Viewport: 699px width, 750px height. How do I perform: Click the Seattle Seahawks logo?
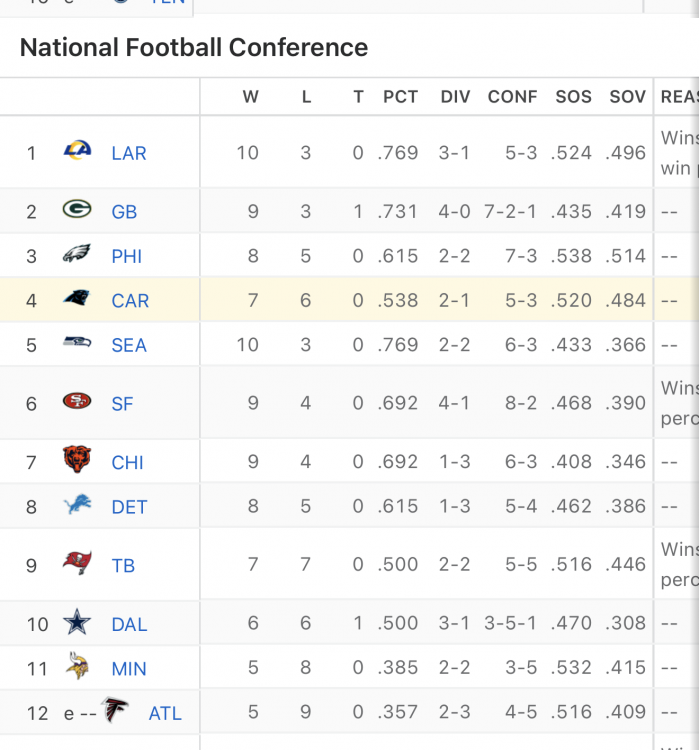(77, 344)
